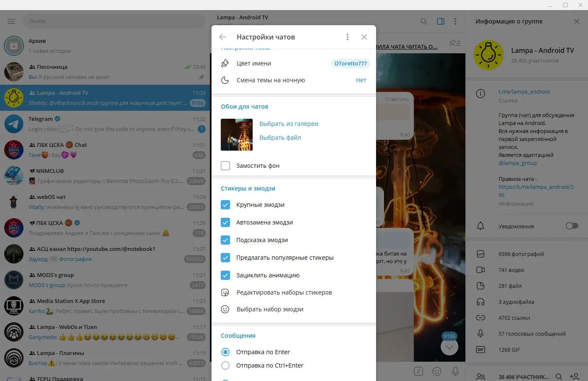Close the group information panel
The height and width of the screenshot is (381, 588).
click(x=577, y=21)
